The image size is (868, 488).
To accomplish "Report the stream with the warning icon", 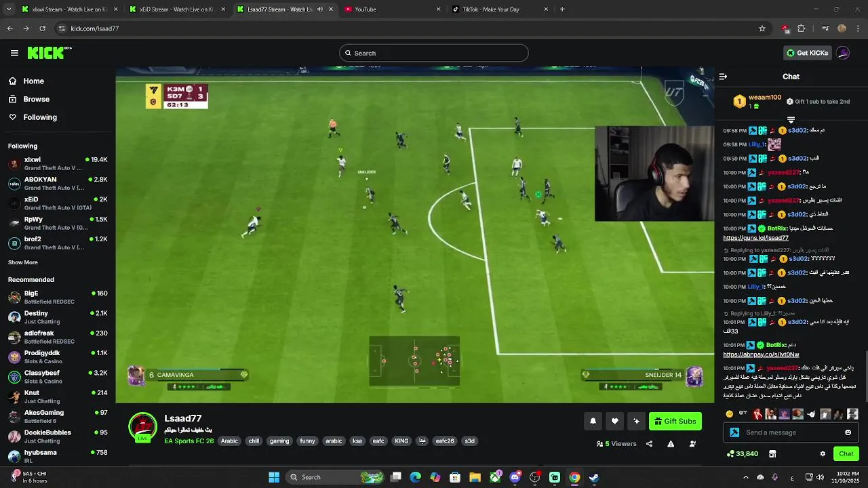I will pos(671,444).
